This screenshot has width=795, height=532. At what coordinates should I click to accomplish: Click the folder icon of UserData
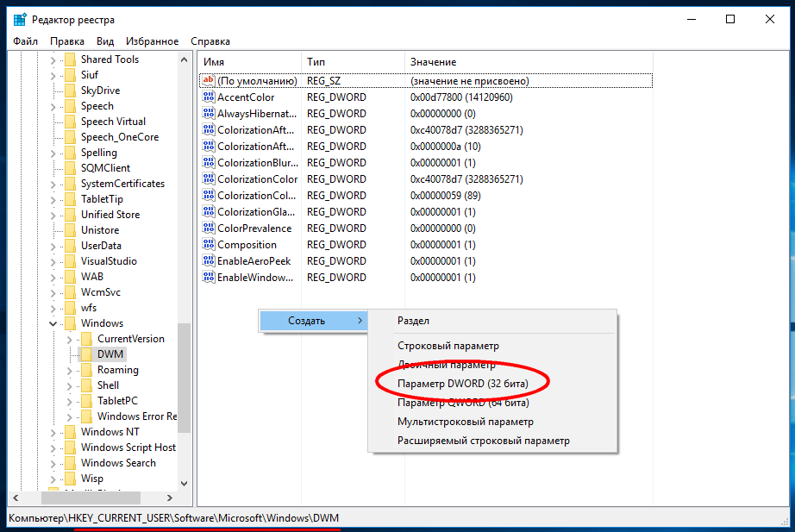[x=71, y=246]
